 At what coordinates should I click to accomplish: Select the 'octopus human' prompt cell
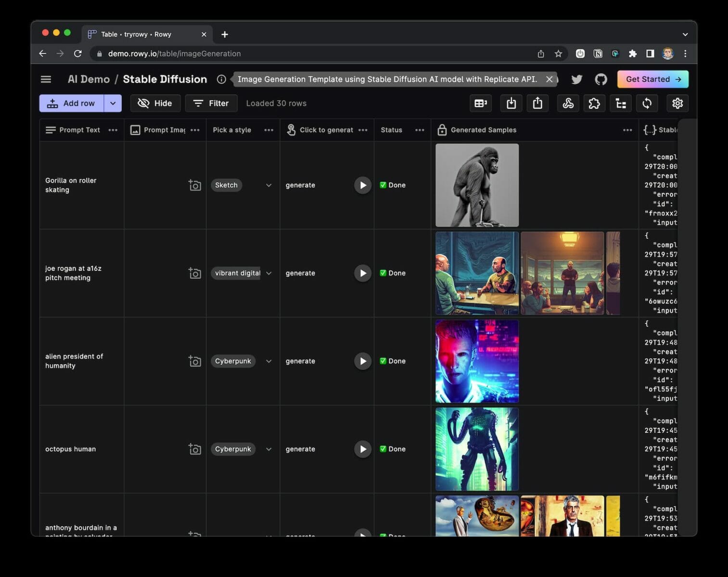pos(82,449)
